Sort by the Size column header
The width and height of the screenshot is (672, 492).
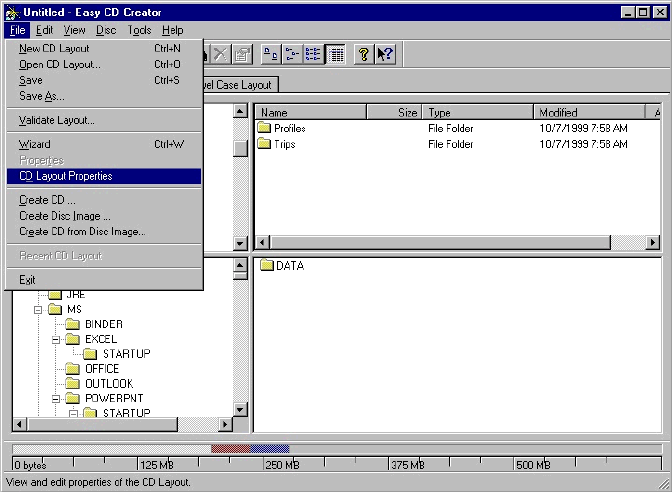394,112
